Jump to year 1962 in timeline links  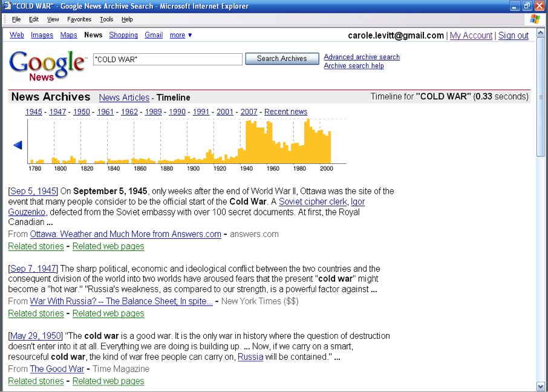129,112
